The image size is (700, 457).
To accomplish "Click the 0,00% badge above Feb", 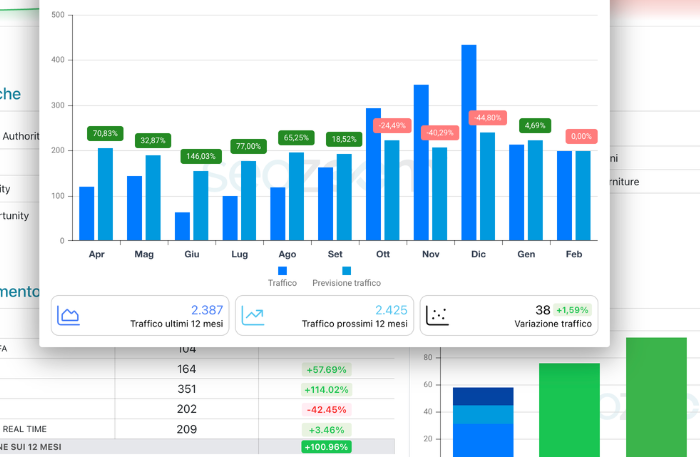I will 581,136.
